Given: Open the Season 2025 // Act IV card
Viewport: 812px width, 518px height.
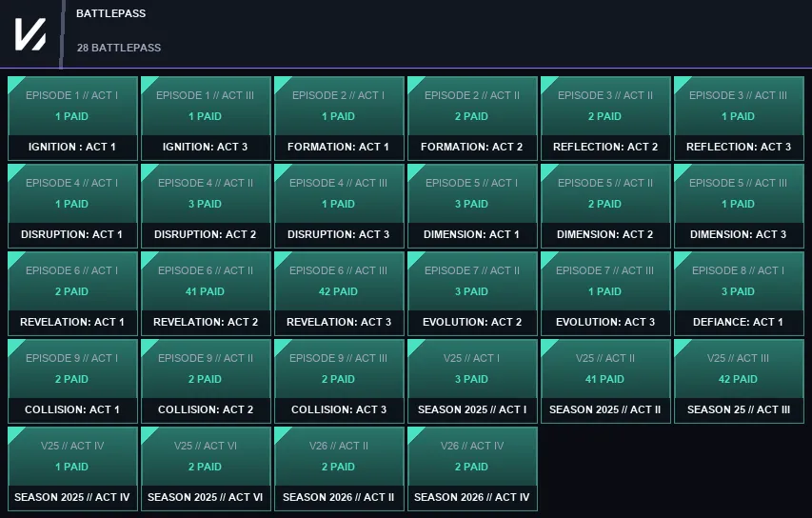Looking at the screenshot, I should click(x=72, y=468).
